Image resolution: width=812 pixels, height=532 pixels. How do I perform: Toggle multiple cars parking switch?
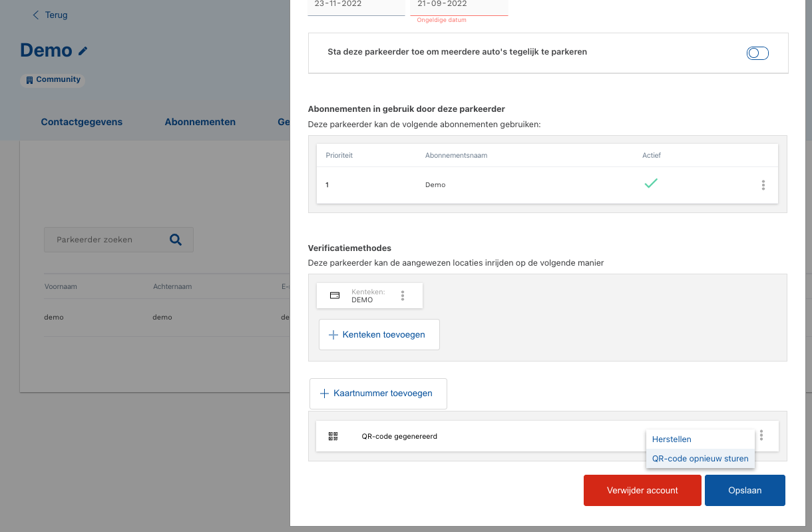point(757,53)
